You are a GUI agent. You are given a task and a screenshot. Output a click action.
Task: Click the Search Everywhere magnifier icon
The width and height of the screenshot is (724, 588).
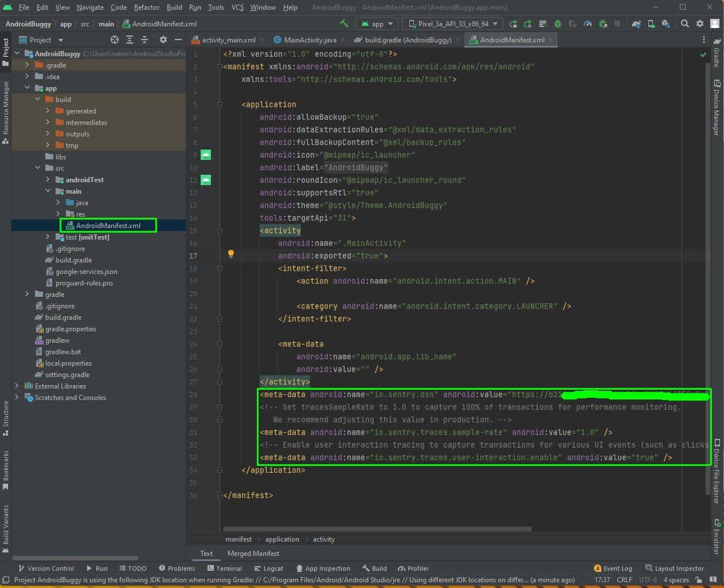coord(684,23)
